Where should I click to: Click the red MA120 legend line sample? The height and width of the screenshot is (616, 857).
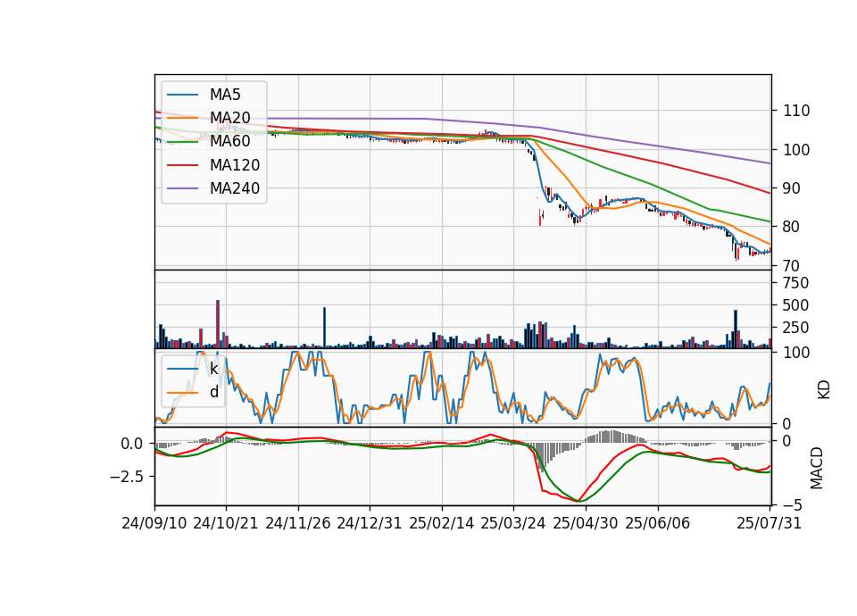point(182,165)
